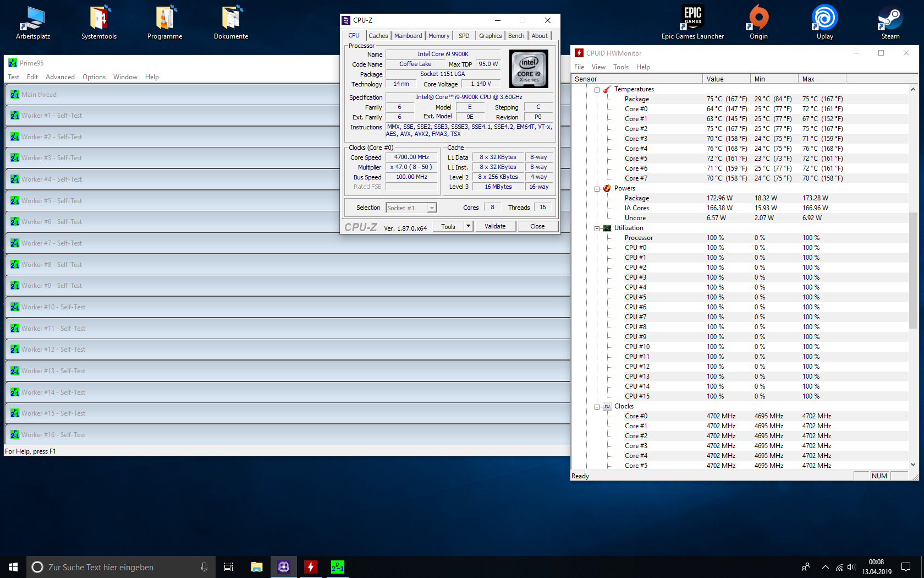924x578 pixels.
Task: Launch Epic Games Launcher from desktop
Action: [693, 22]
